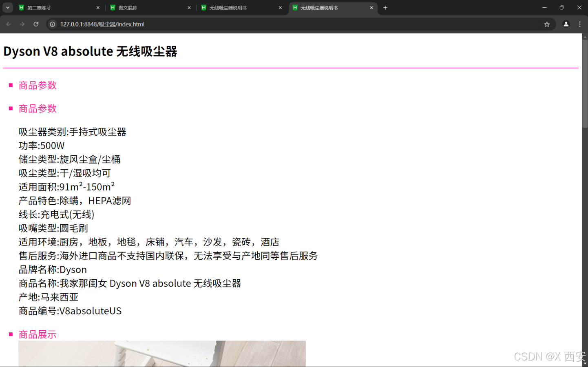Open a new browser tab
The height and width of the screenshot is (367, 588).
tap(385, 8)
